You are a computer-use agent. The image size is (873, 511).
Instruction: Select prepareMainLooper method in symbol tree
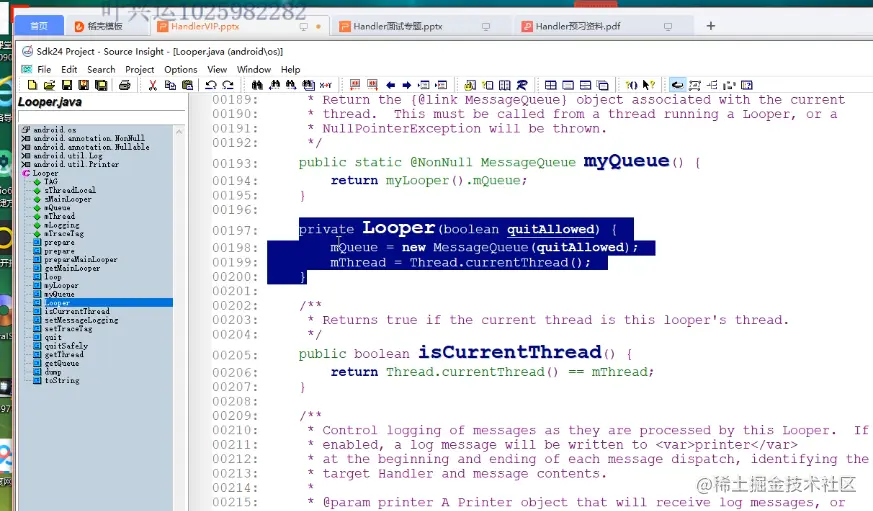81,259
